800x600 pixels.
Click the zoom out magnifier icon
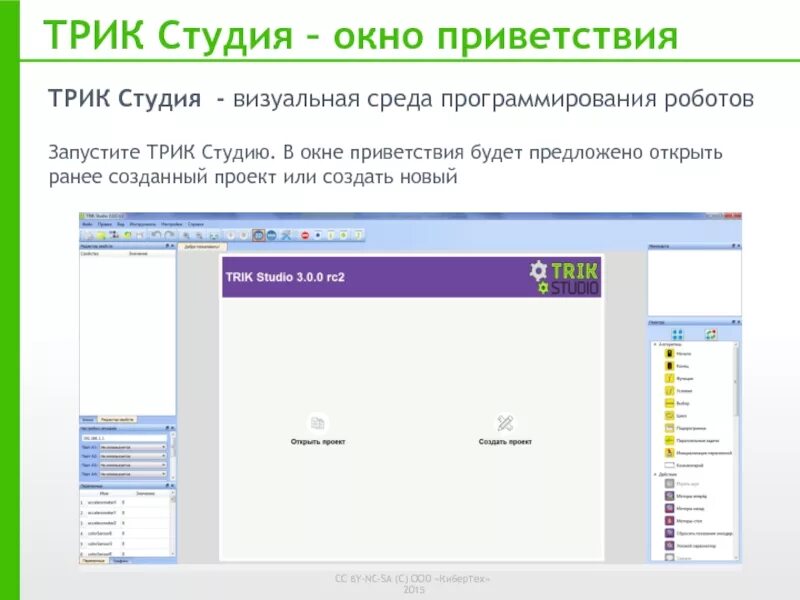pyautogui.click(x=200, y=235)
